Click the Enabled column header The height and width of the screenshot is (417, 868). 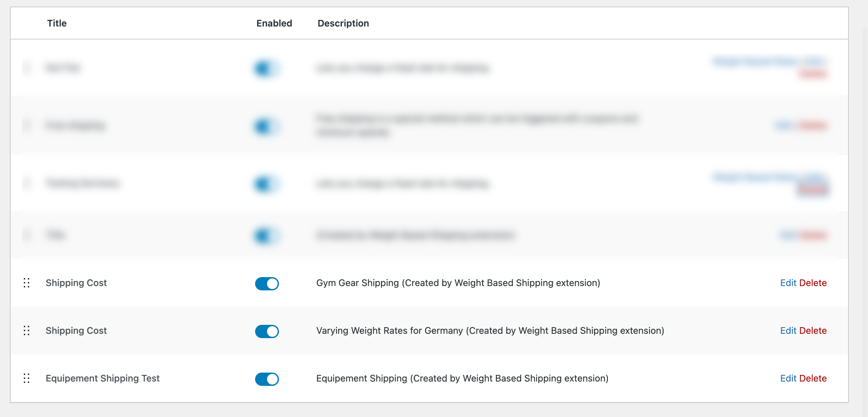(274, 23)
